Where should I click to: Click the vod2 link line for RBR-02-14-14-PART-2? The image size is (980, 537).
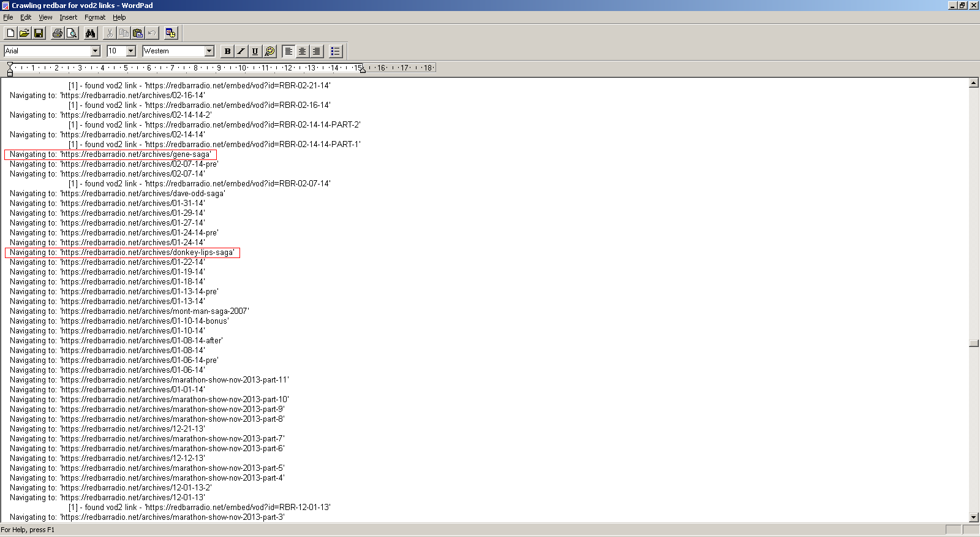pyautogui.click(x=214, y=125)
